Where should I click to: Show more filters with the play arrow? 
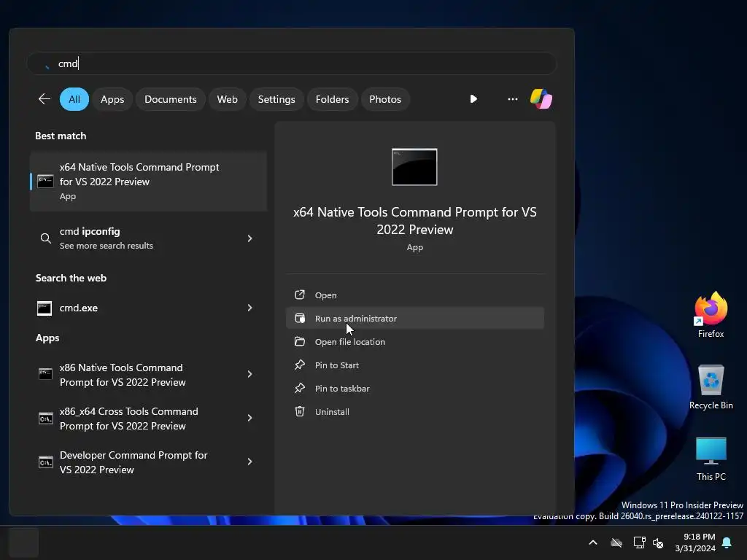tap(473, 99)
